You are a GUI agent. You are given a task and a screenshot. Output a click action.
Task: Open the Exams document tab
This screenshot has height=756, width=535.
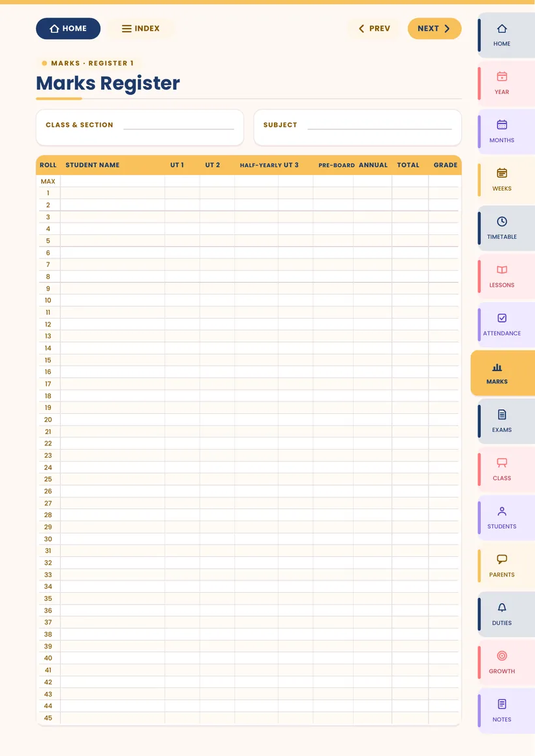[506, 421]
